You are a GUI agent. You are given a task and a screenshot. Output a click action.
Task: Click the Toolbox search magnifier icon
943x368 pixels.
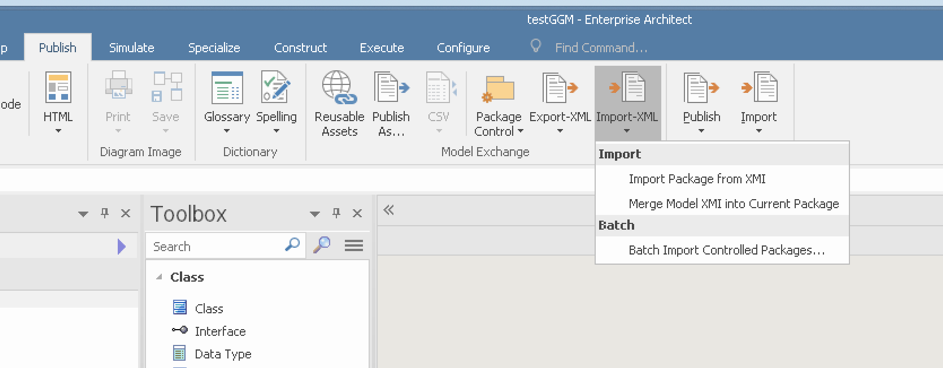tap(292, 245)
